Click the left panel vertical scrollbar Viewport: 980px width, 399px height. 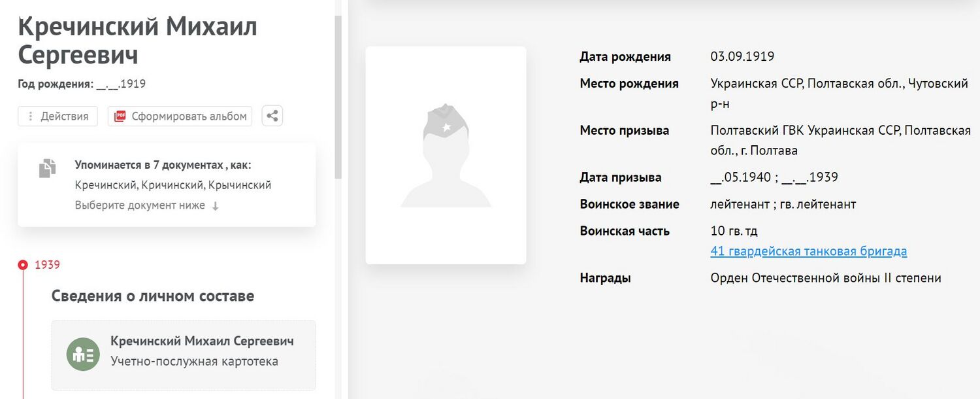pyautogui.click(x=338, y=98)
